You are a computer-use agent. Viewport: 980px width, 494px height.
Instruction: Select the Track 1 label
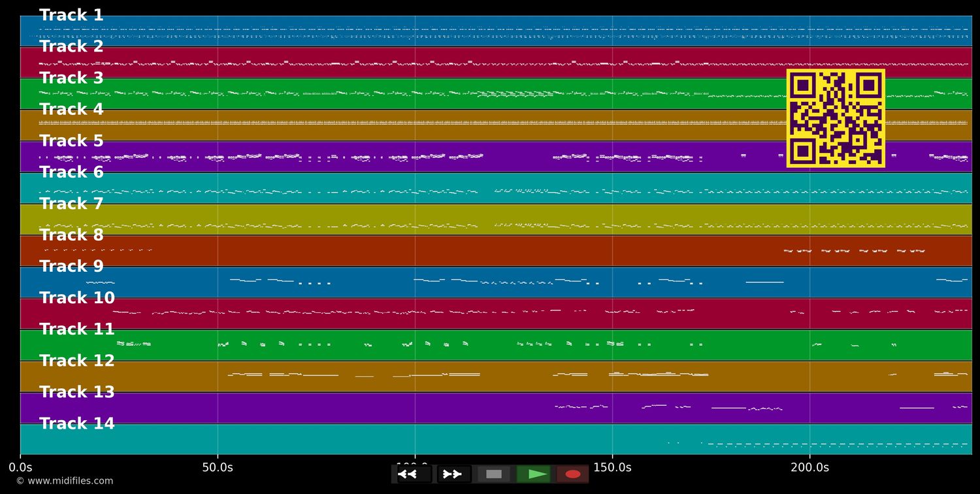pyautogui.click(x=71, y=15)
